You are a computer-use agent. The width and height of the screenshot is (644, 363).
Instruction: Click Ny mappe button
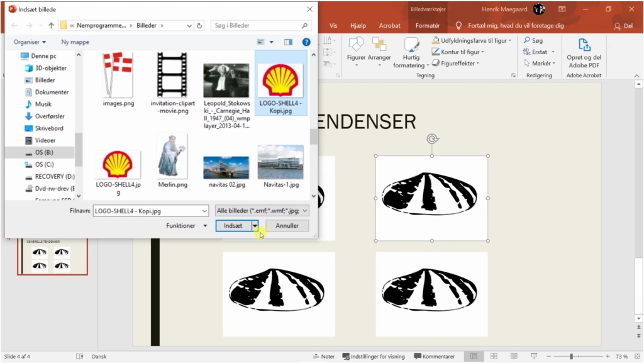point(75,42)
